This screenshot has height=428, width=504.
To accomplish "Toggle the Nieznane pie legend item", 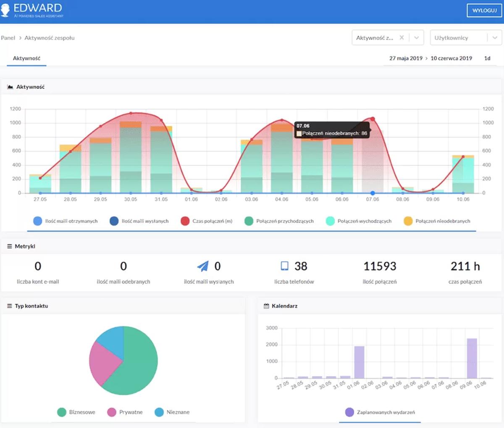I will pyautogui.click(x=172, y=412).
